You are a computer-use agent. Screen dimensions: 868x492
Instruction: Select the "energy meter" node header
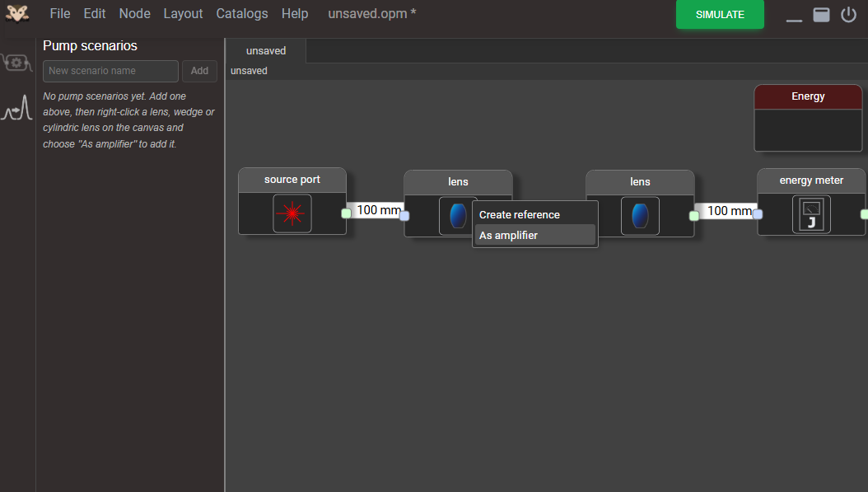811,180
